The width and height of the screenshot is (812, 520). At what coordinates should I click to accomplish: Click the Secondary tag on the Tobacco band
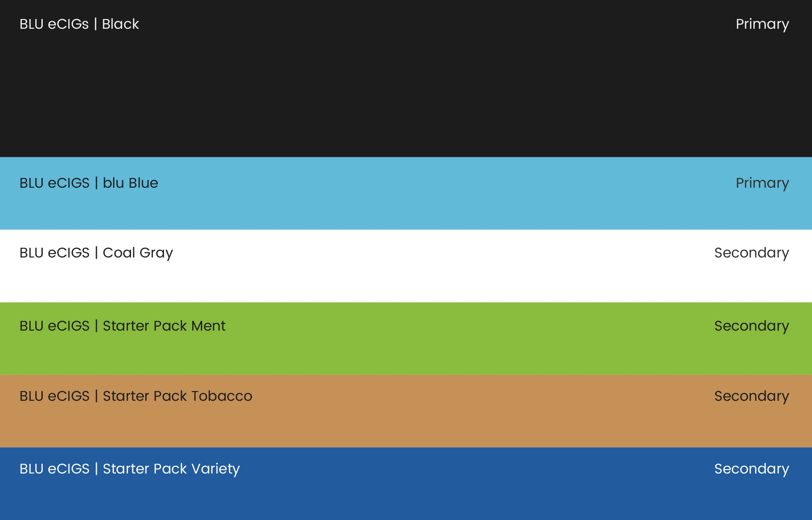pyautogui.click(x=752, y=396)
